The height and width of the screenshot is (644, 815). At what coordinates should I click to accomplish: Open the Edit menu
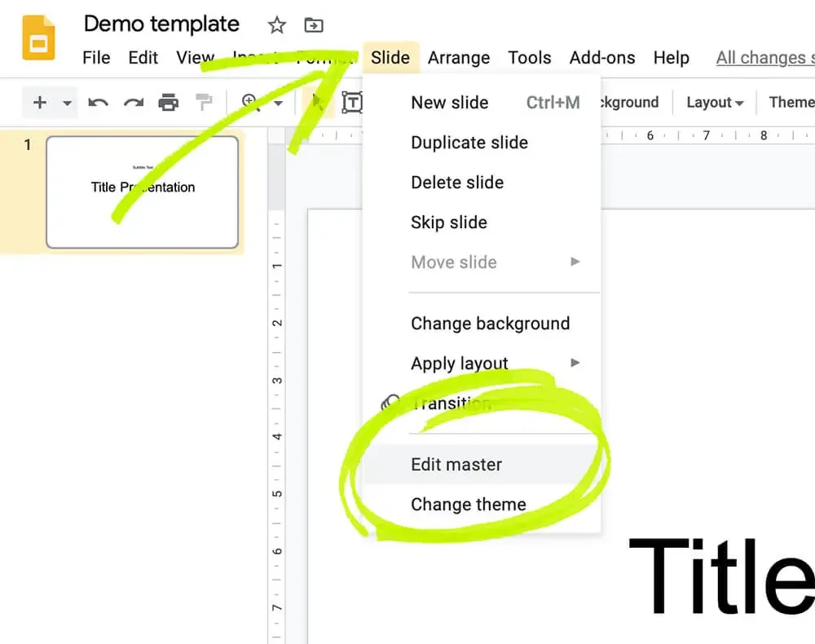143,58
